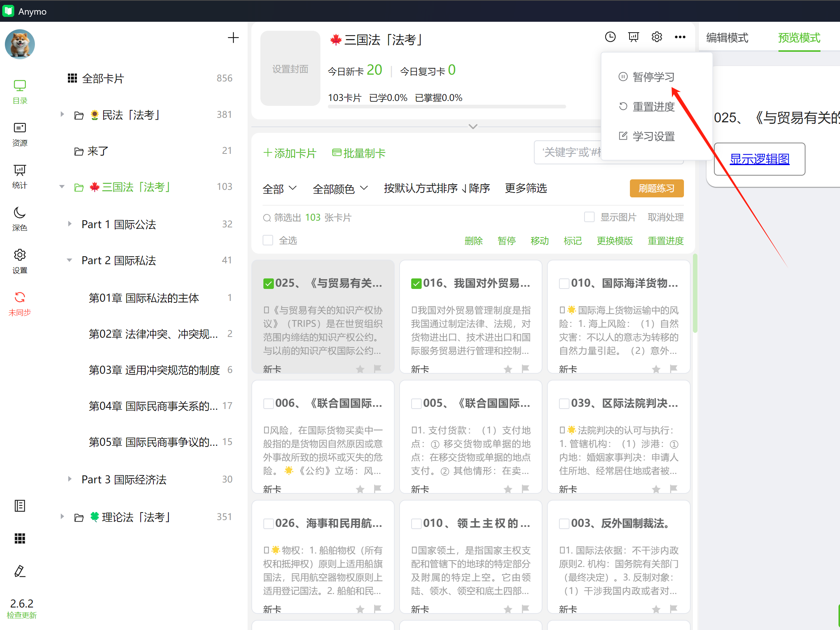Choose 暂停学习 from the menu

point(646,77)
